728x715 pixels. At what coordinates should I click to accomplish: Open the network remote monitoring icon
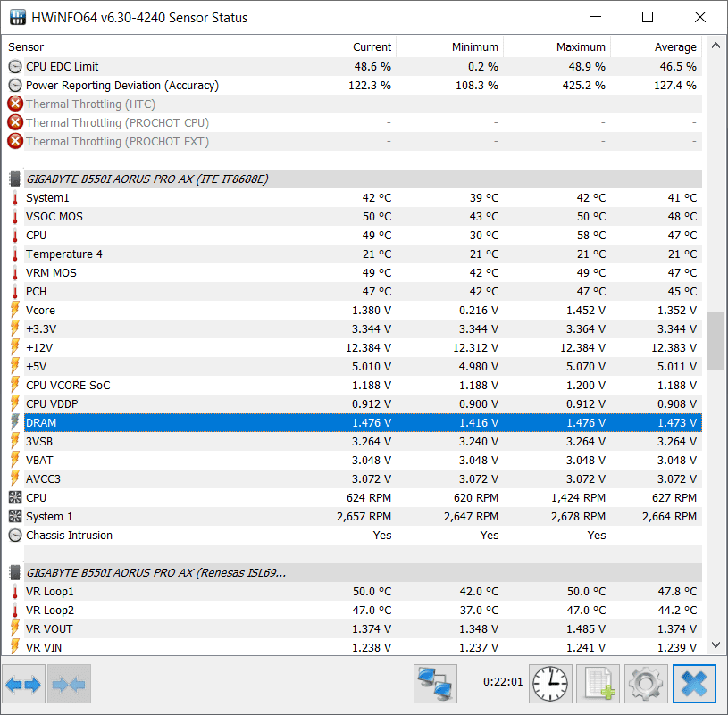436,684
